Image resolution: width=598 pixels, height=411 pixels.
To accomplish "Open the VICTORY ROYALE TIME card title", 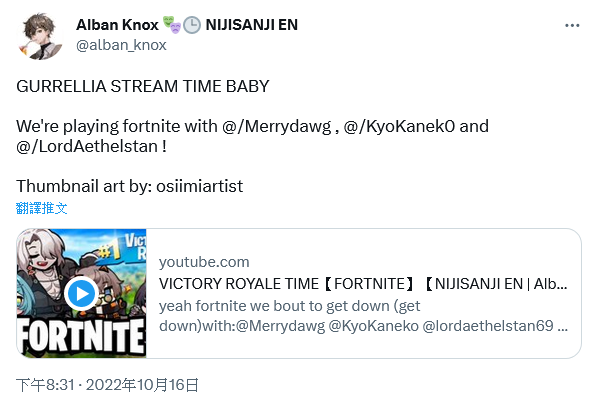I will [x=363, y=284].
